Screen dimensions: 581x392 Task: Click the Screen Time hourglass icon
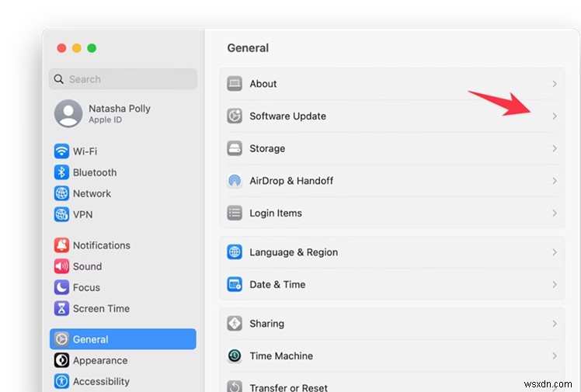coord(61,308)
